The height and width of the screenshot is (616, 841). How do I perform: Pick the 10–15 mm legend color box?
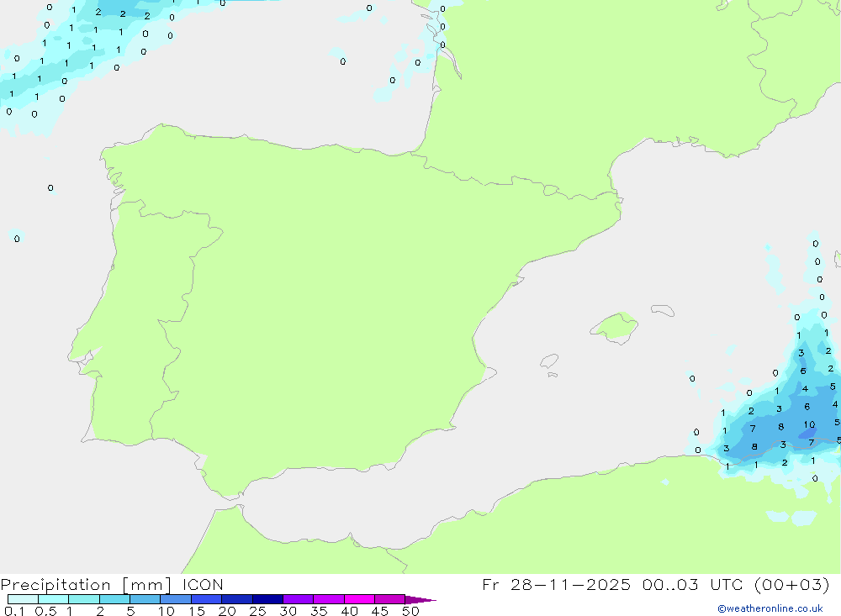[176, 599]
